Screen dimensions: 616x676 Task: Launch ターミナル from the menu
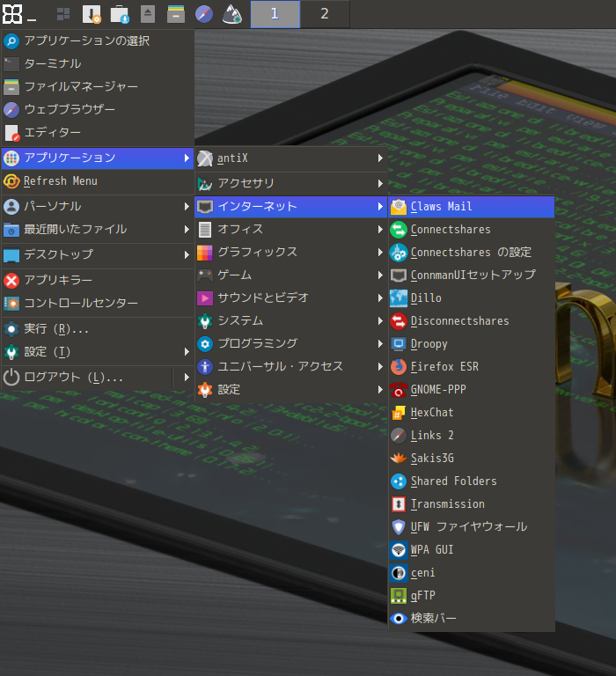[98, 63]
